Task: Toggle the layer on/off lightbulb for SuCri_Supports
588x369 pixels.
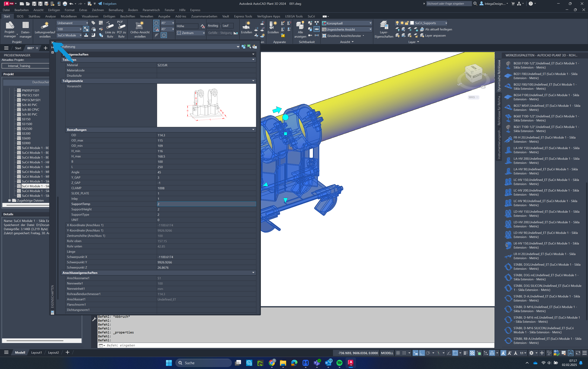Action: (x=397, y=23)
